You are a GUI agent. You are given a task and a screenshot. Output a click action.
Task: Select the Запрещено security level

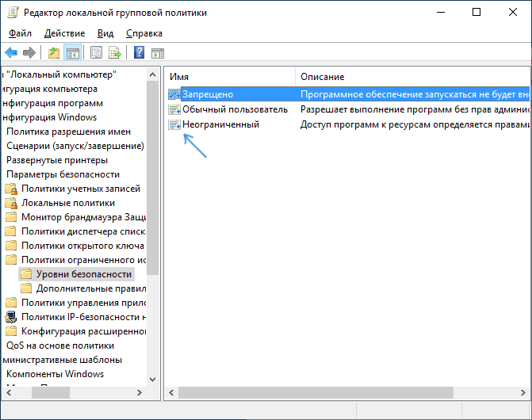[x=208, y=94]
